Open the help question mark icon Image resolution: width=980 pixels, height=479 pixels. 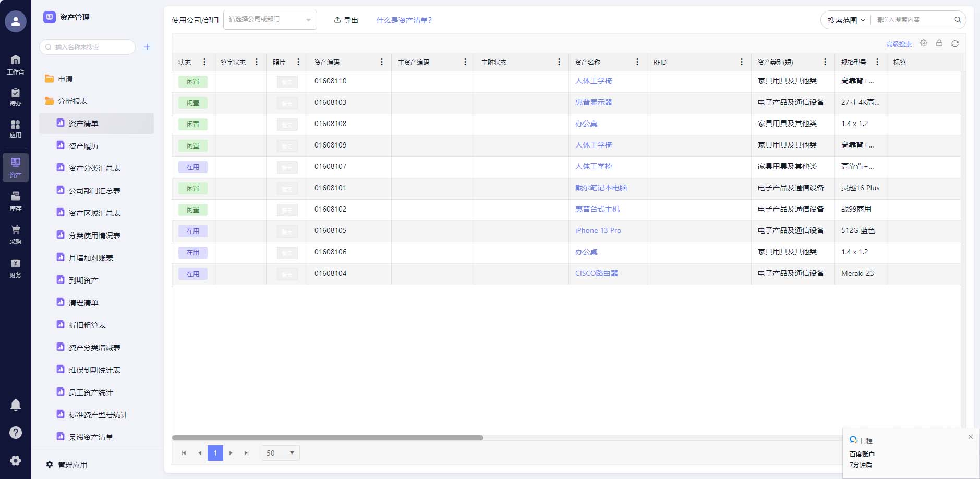coord(16,433)
